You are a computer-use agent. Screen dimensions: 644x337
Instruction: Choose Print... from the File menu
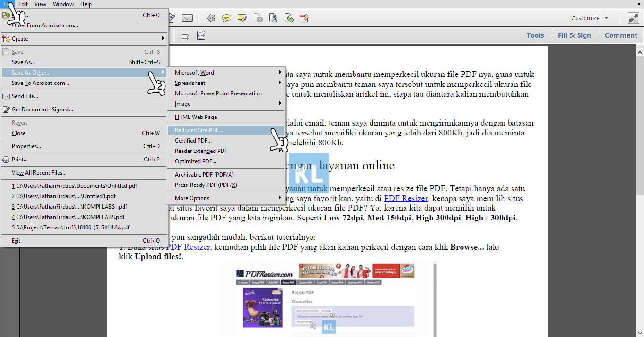tap(84, 160)
